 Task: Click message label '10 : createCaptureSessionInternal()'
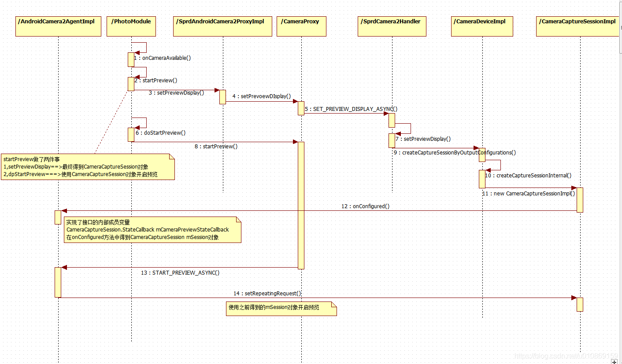coord(528,176)
